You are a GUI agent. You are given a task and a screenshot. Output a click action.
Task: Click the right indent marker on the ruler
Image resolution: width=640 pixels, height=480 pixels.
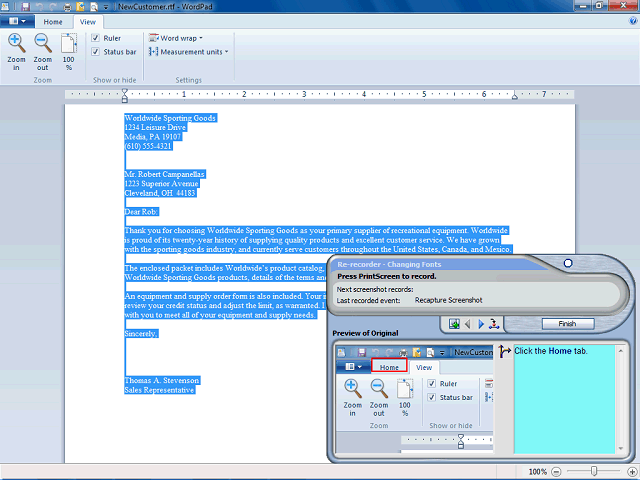click(x=515, y=96)
